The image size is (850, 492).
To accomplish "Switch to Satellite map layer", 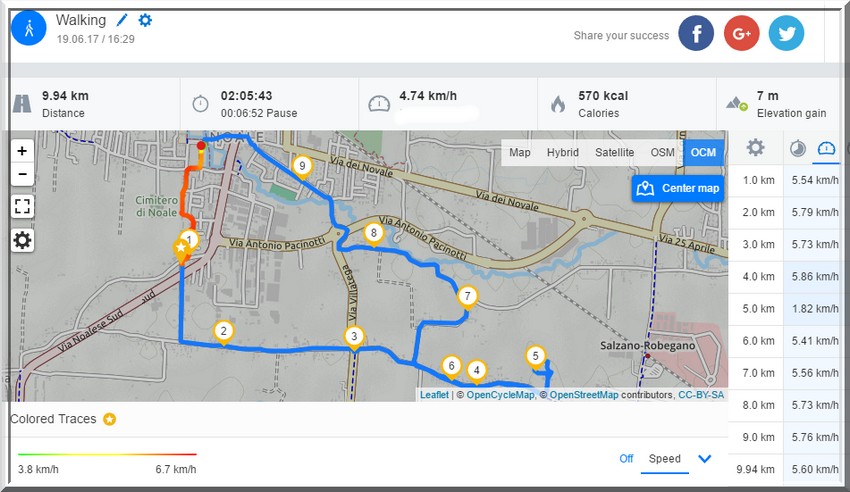I will [x=614, y=153].
